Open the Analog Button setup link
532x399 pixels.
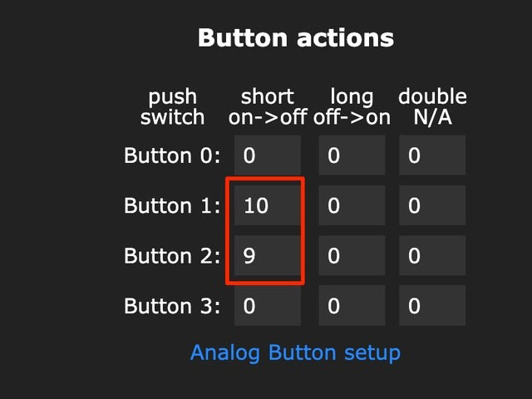[x=295, y=352]
